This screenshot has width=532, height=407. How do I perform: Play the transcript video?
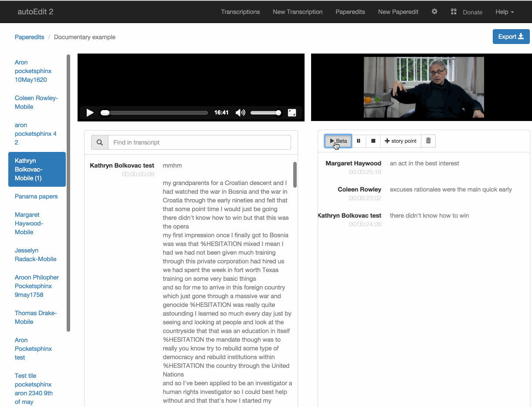90,113
